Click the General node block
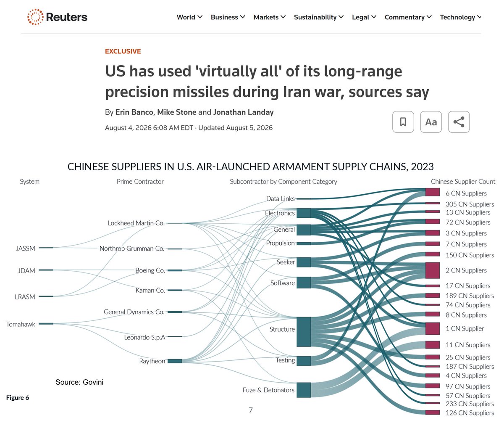This screenshot has width=504, height=423. click(x=304, y=230)
